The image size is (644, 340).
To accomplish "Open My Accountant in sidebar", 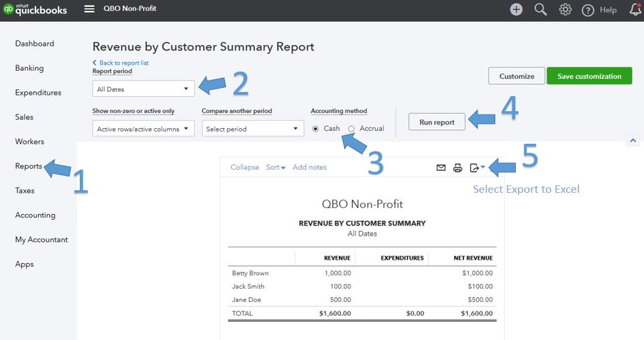I will tap(42, 240).
